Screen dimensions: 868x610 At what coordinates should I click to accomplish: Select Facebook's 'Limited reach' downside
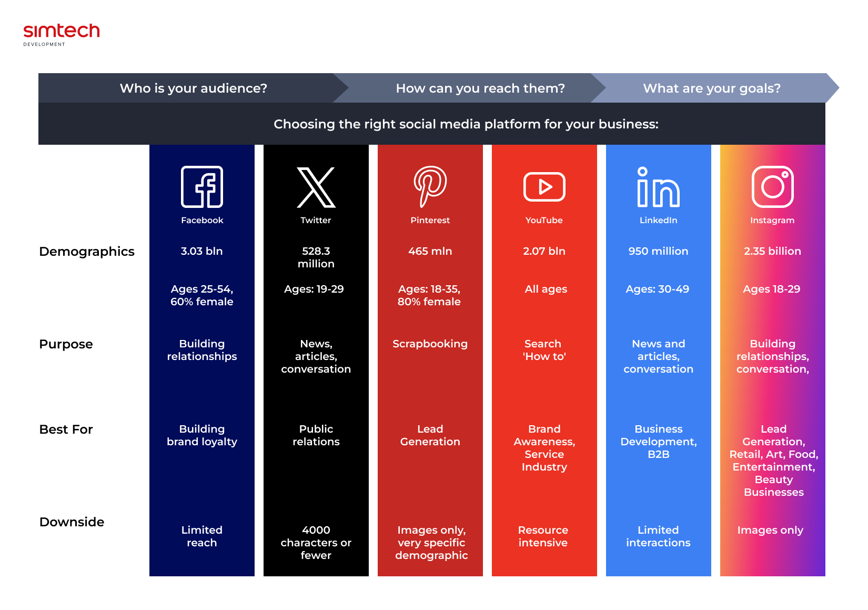[202, 536]
